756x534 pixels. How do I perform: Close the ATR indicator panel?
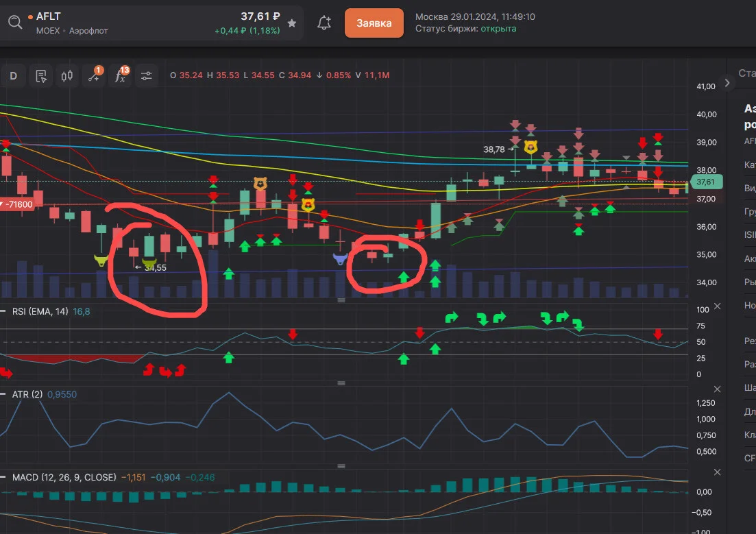pyautogui.click(x=718, y=389)
